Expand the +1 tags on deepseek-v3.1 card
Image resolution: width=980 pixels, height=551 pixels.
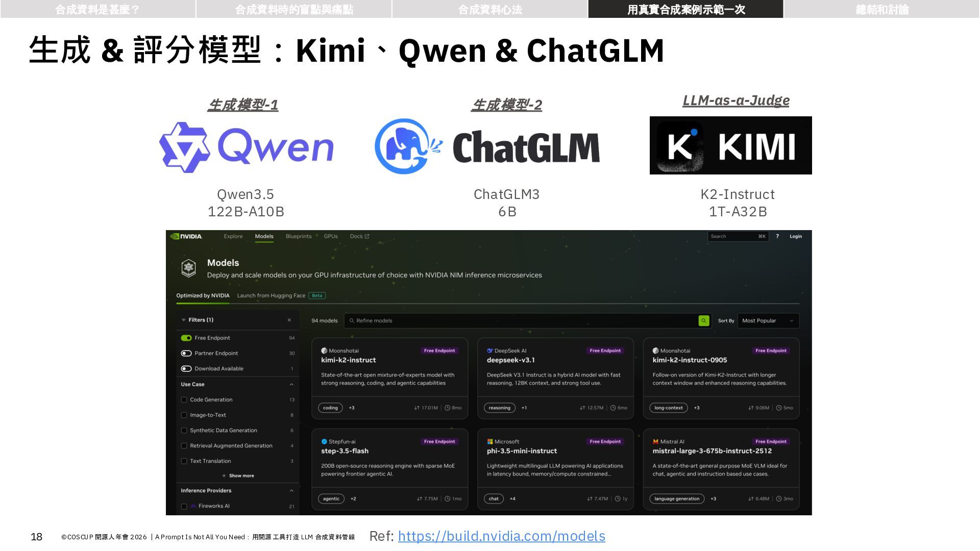pyautogui.click(x=524, y=408)
